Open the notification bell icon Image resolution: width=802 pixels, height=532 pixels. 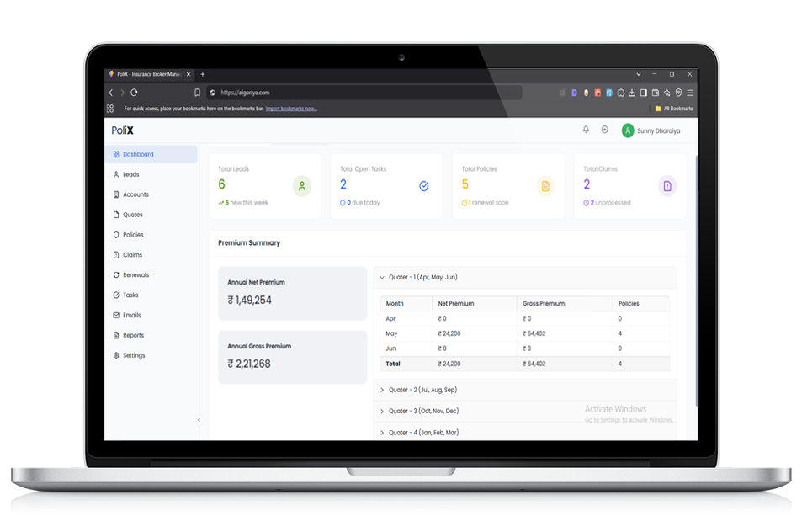585,130
